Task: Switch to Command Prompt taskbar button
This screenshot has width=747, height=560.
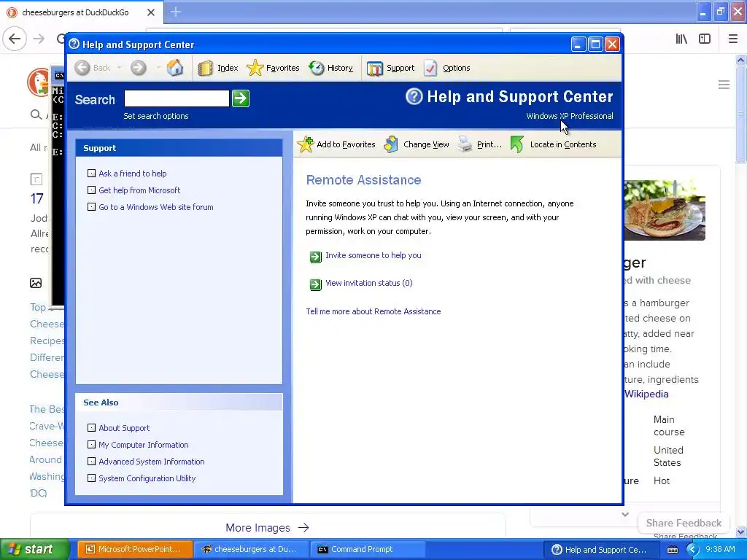Action: point(368,549)
